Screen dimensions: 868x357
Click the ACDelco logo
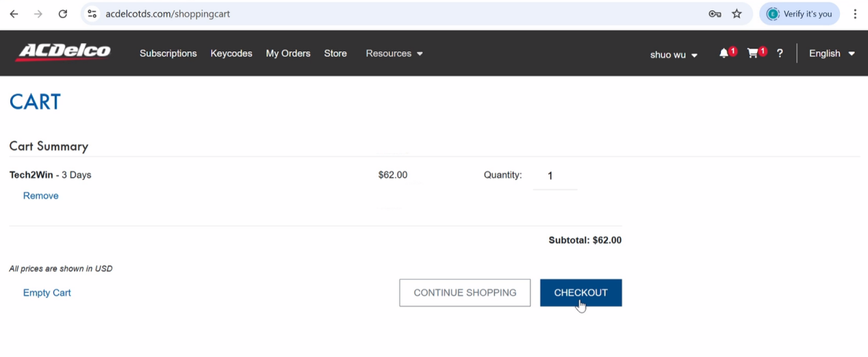pos(64,52)
